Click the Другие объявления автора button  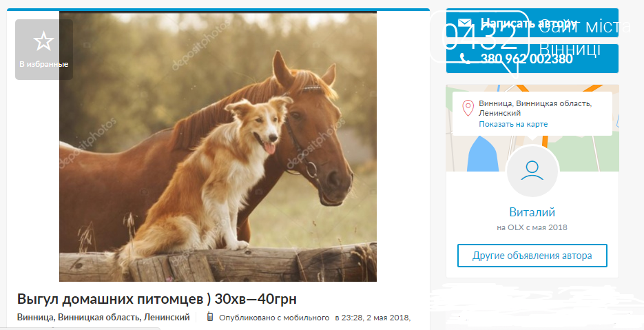click(532, 256)
